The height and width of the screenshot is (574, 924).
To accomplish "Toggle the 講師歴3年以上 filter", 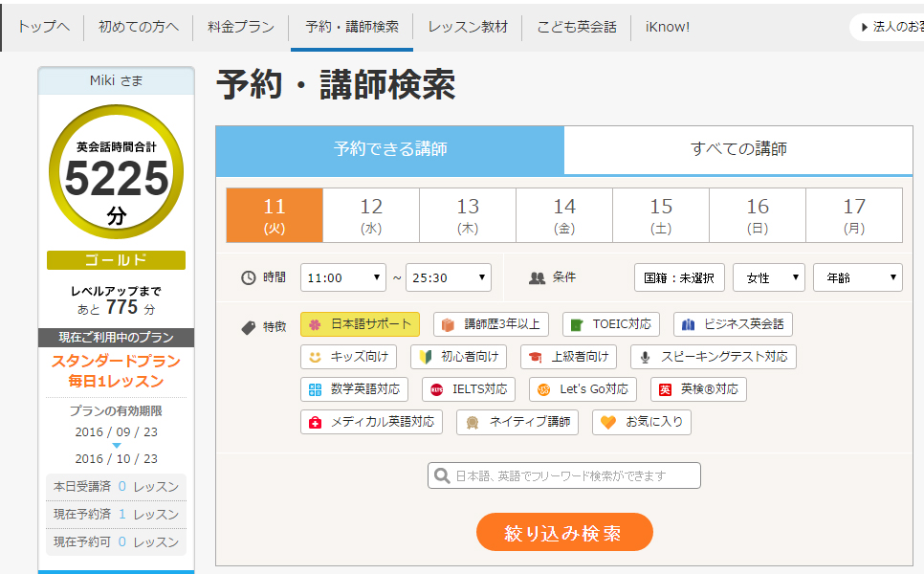I will pyautogui.click(x=491, y=324).
